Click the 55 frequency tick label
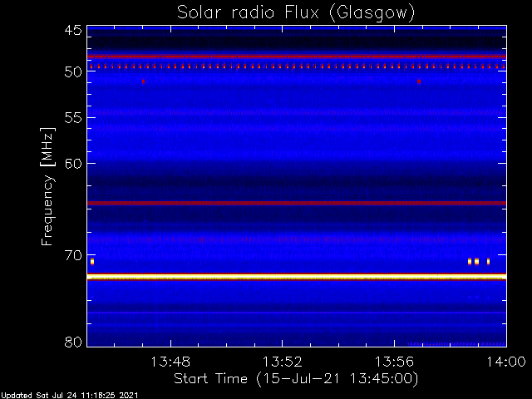This screenshot has height=399, width=532. [73, 118]
